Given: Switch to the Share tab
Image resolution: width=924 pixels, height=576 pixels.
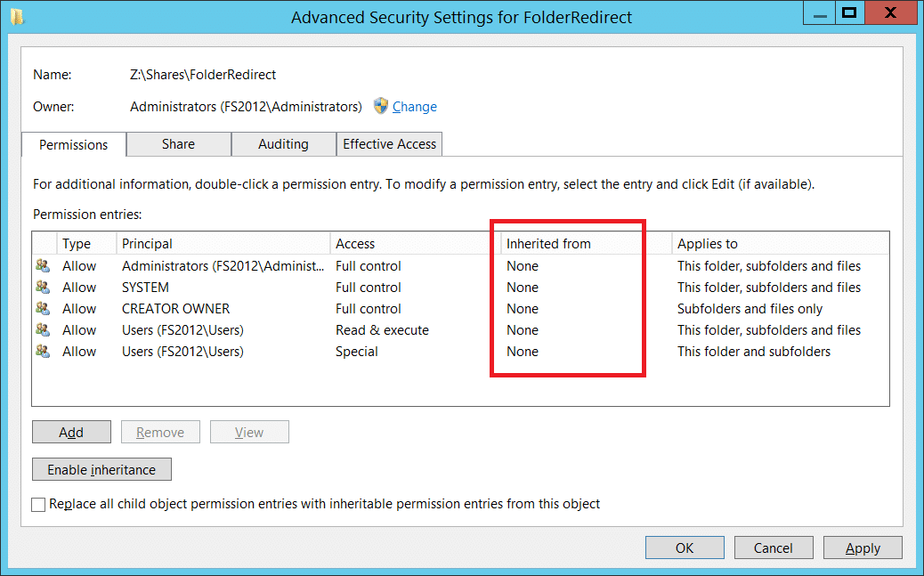Looking at the screenshot, I should (x=179, y=144).
